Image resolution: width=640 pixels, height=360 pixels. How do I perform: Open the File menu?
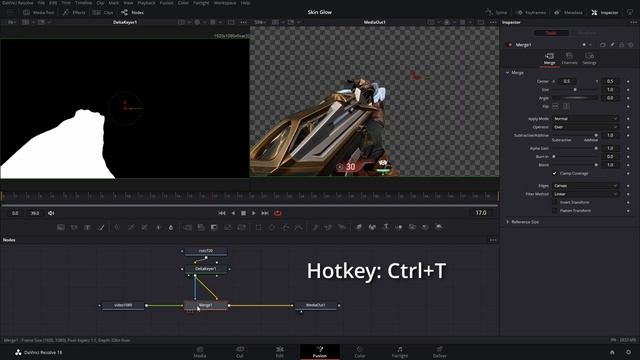pos(41,3)
